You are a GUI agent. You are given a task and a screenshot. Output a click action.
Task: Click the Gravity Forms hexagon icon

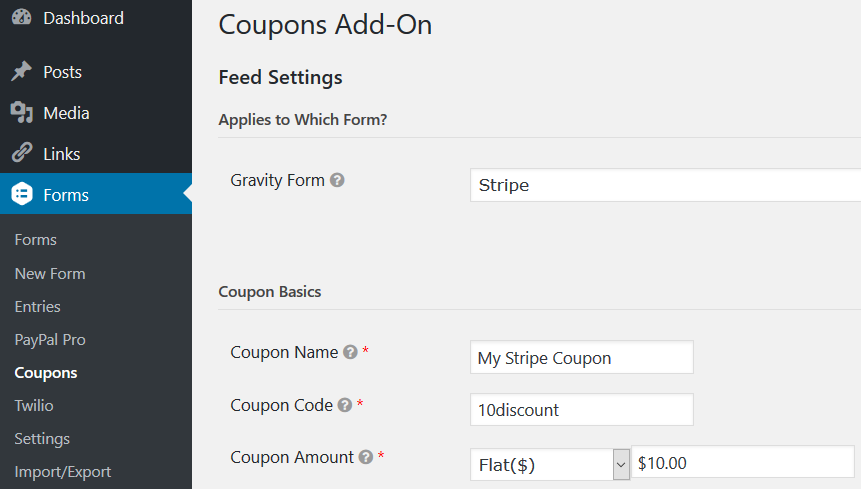pos(22,194)
